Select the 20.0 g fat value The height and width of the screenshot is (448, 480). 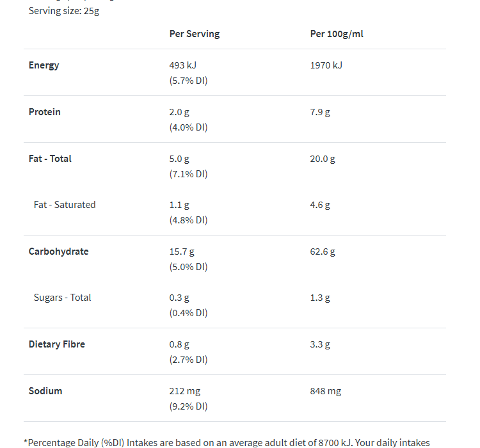(323, 159)
